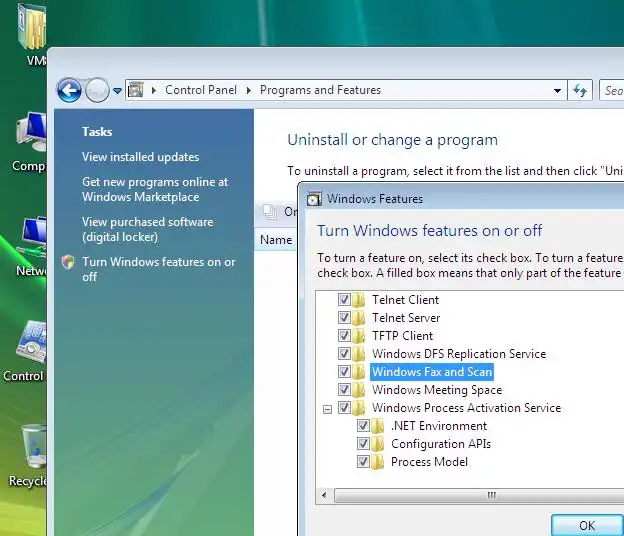The height and width of the screenshot is (536, 624).
Task: Select the .NET Environment label
Action: pyautogui.click(x=439, y=426)
